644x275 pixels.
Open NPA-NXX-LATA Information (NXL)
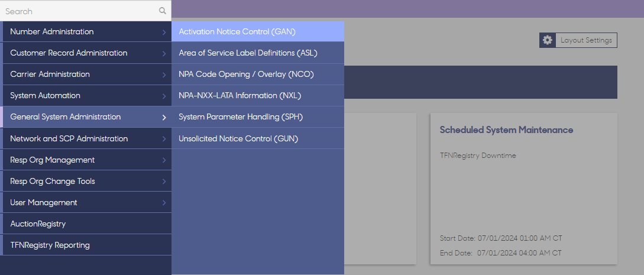coord(258,96)
